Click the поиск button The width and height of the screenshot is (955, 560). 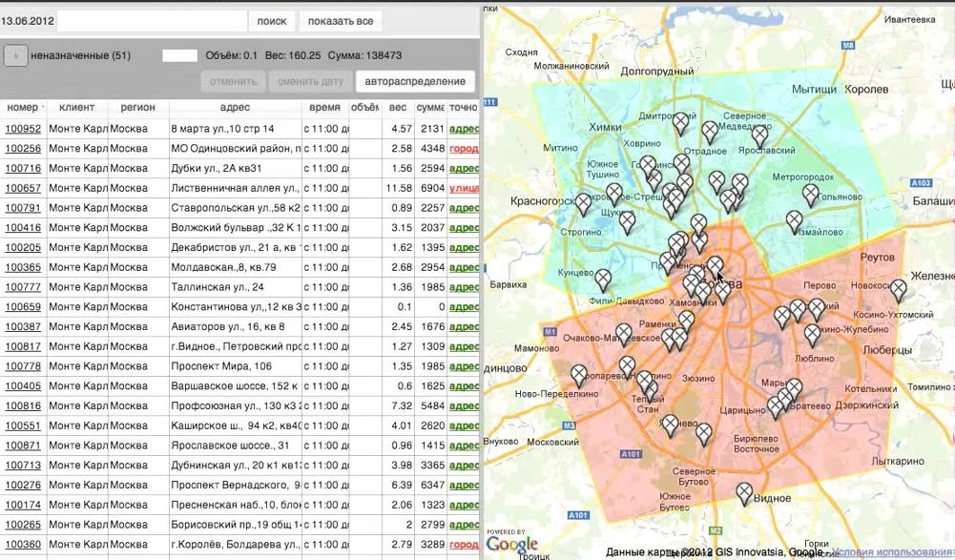(x=272, y=21)
